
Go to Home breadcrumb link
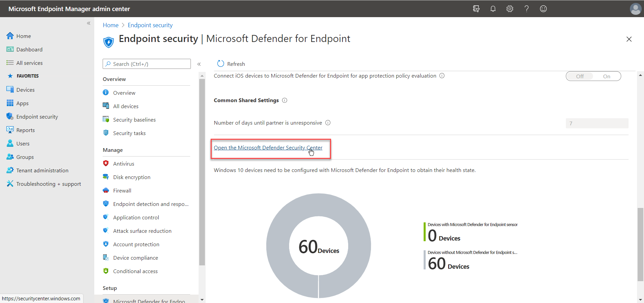tap(111, 25)
